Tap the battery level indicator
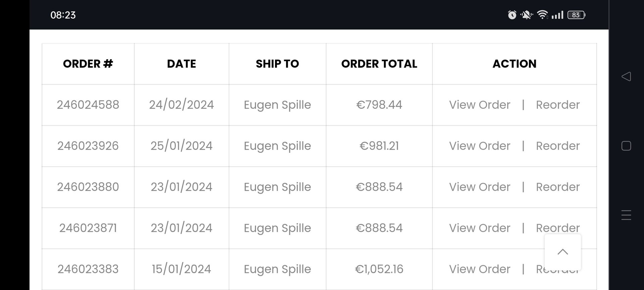The height and width of the screenshot is (290, 644). point(576,15)
